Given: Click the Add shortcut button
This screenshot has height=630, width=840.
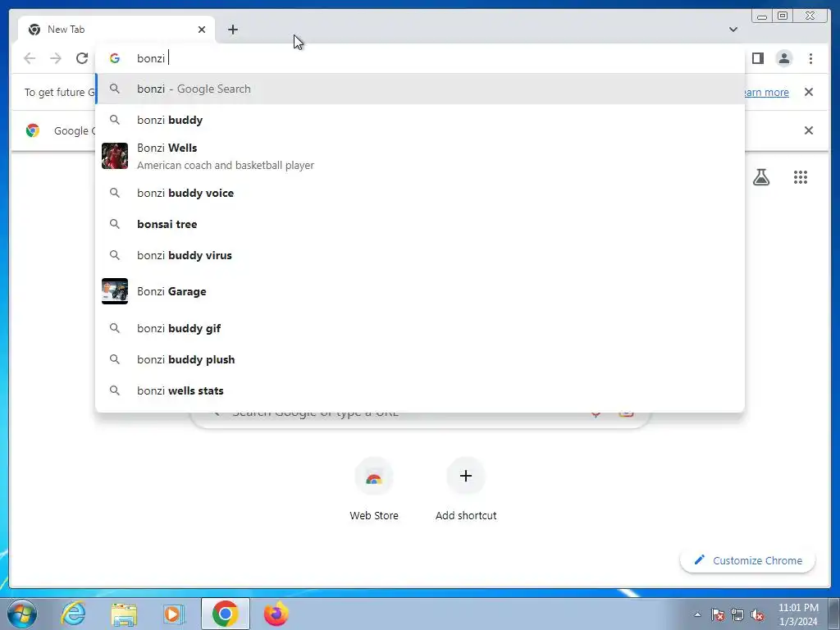Looking at the screenshot, I should [x=466, y=489].
